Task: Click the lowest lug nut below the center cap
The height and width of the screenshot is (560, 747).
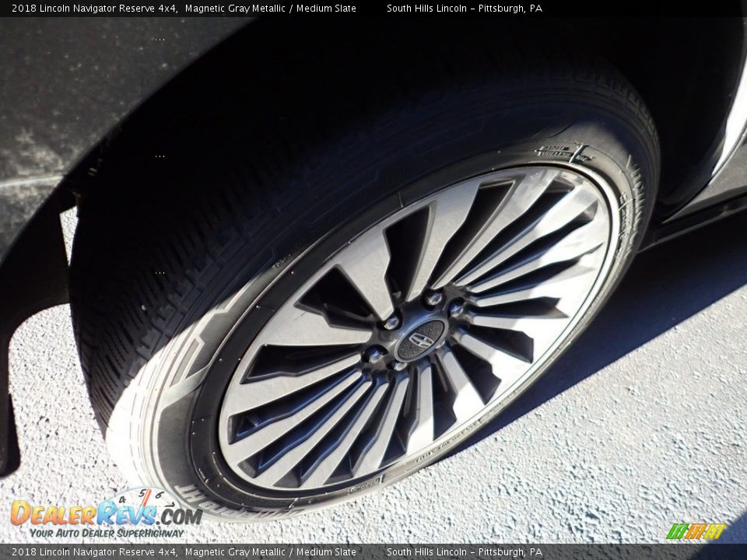Action: pyautogui.click(x=398, y=366)
